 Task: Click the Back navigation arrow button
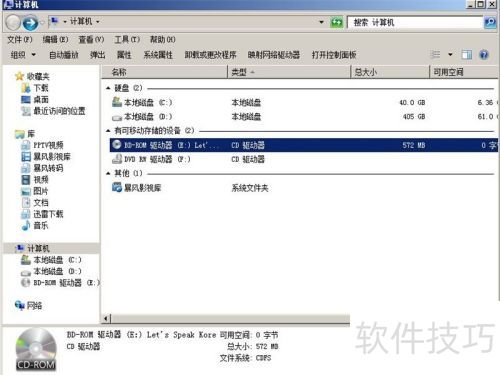pyautogui.click(x=13, y=22)
